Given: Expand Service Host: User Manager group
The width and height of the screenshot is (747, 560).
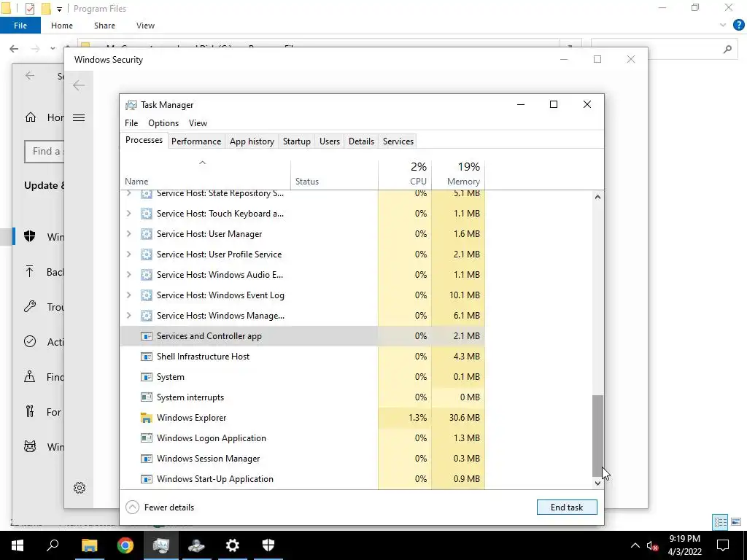Looking at the screenshot, I should tap(128, 234).
